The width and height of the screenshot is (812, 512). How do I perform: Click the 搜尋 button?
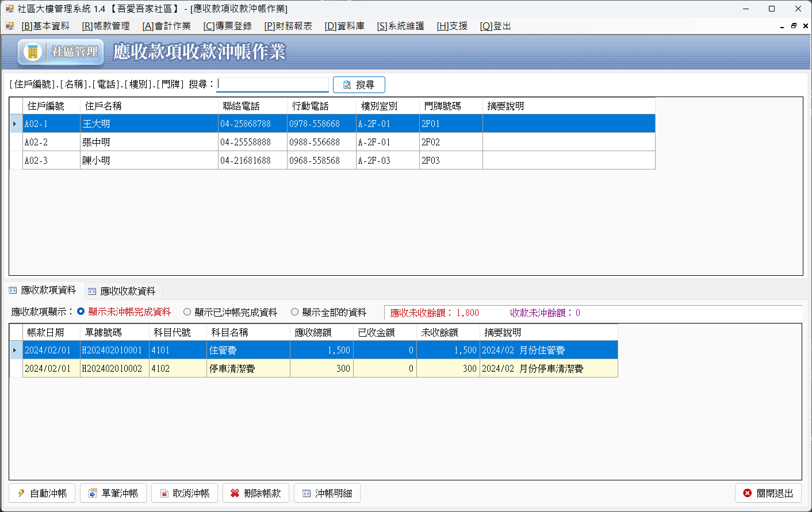point(359,84)
